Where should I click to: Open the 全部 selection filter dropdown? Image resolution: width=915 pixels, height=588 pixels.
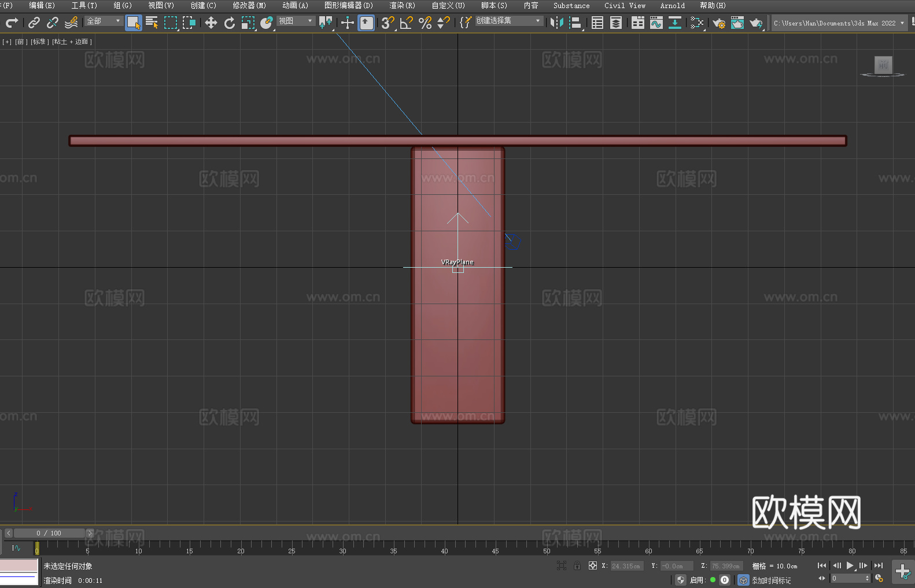coord(104,21)
